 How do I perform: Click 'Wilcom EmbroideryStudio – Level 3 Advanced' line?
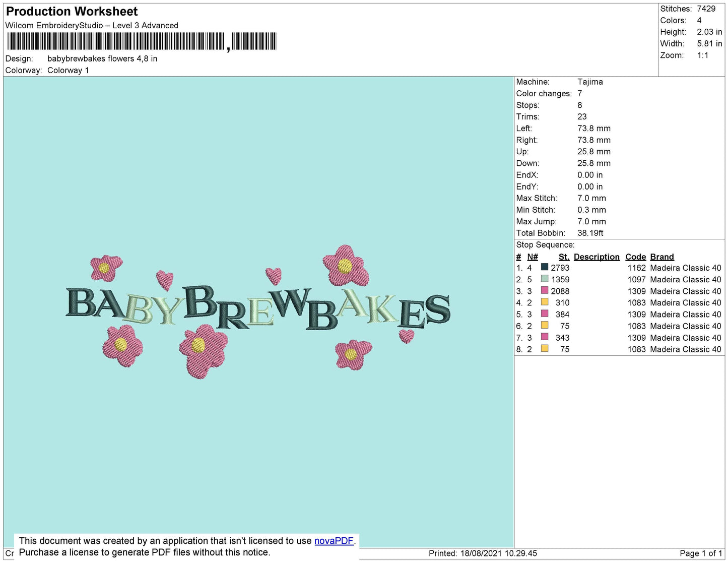(x=92, y=25)
